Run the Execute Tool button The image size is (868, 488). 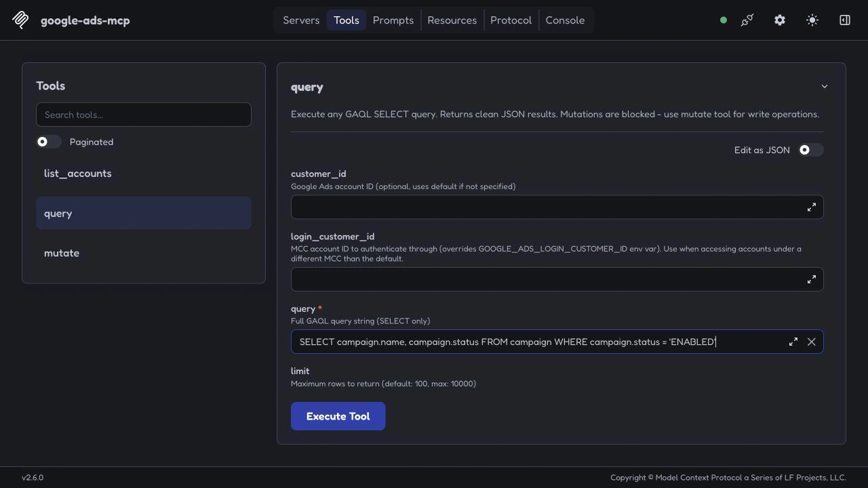tap(338, 416)
